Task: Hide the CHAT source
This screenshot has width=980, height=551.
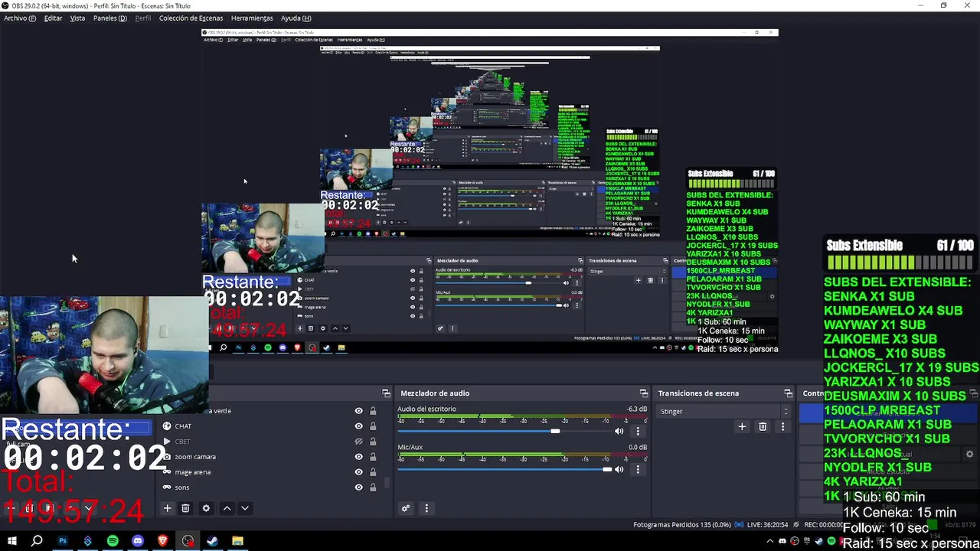Action: [358, 426]
